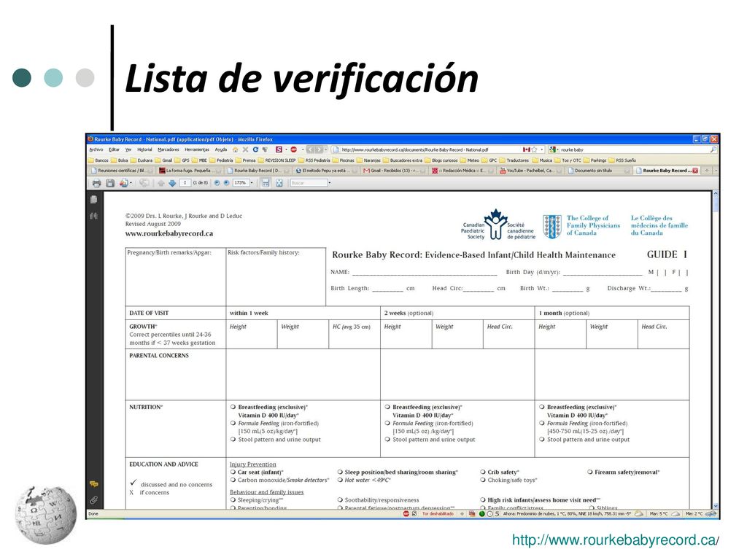Open the RSS Sueño bookmarks folder
This screenshot has width=747, height=560.
[x=622, y=160]
